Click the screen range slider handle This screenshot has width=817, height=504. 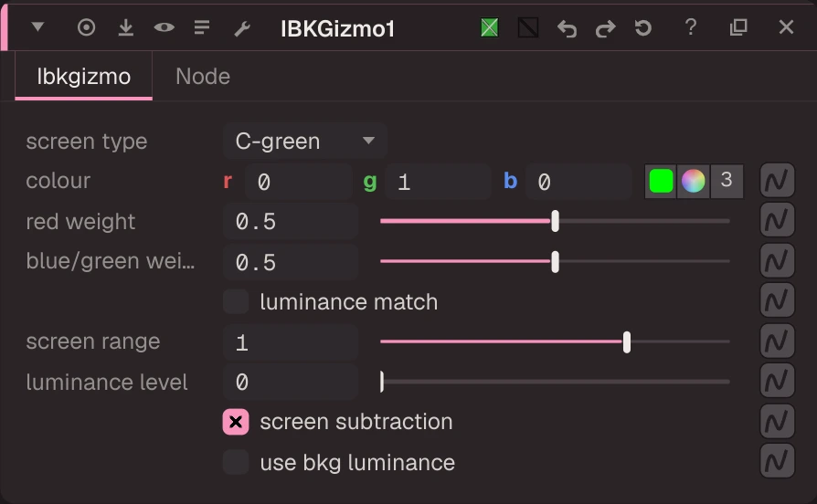[627, 342]
